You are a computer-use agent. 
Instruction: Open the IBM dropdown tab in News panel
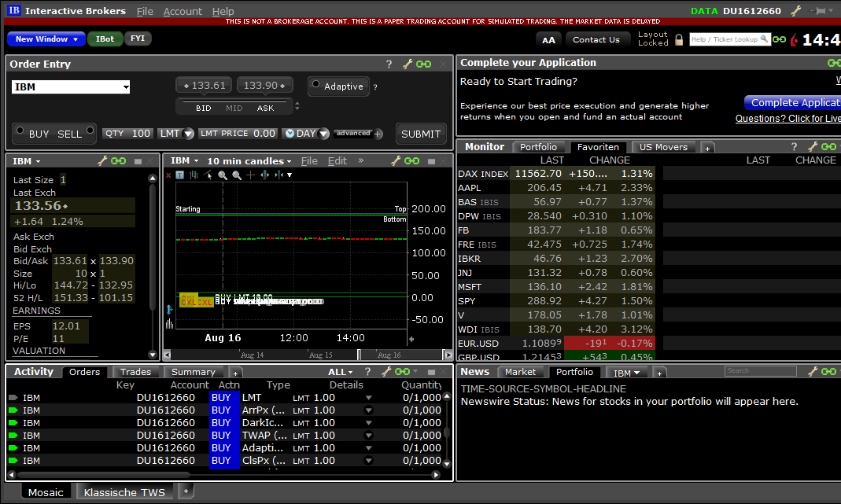coord(626,373)
